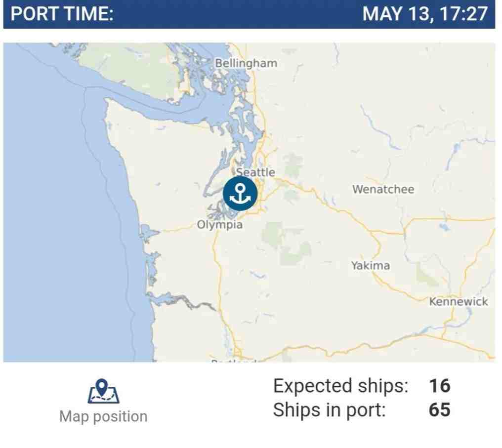502x448 pixels.
Task: Tap the Expected ships label
Action: 340,386
